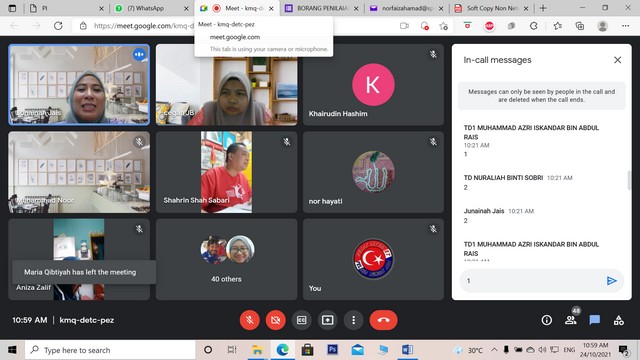This screenshot has width=640, height=360.
Task: Toggle captions with the CC button
Action: coord(302,320)
